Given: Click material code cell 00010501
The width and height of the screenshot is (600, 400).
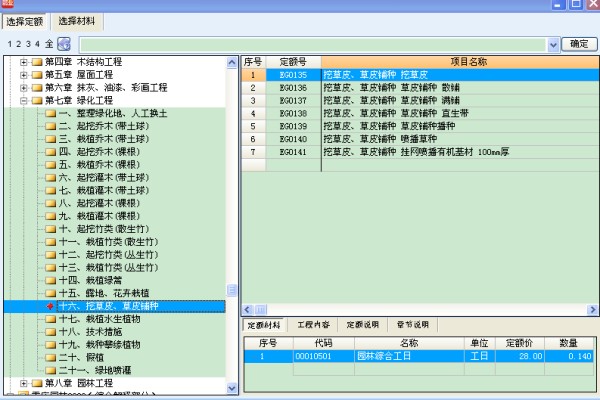Looking at the screenshot, I should 324,356.
